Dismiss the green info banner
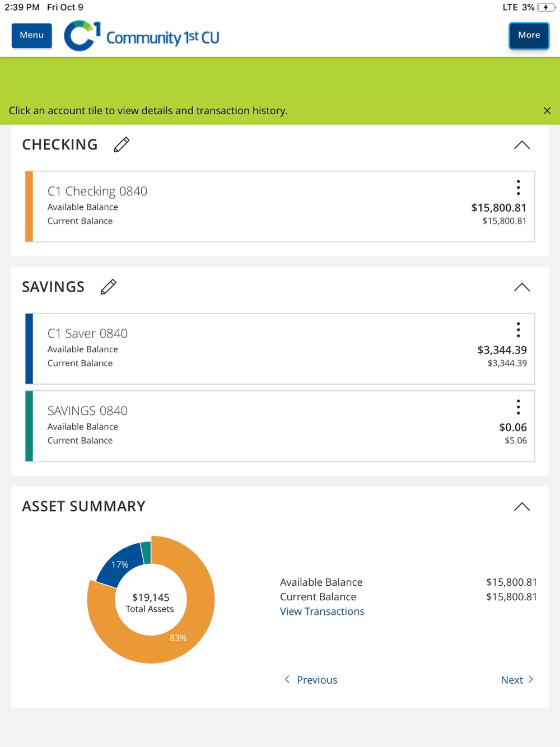The height and width of the screenshot is (747, 560). click(x=547, y=111)
